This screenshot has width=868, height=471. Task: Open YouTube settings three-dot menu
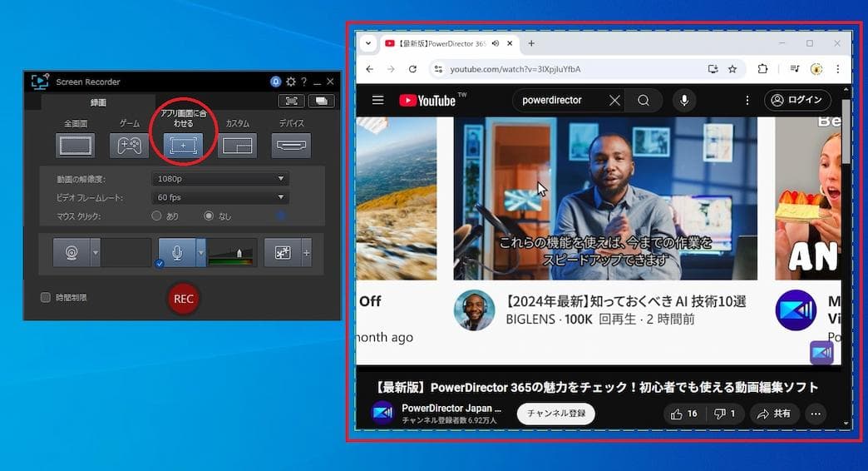click(747, 101)
